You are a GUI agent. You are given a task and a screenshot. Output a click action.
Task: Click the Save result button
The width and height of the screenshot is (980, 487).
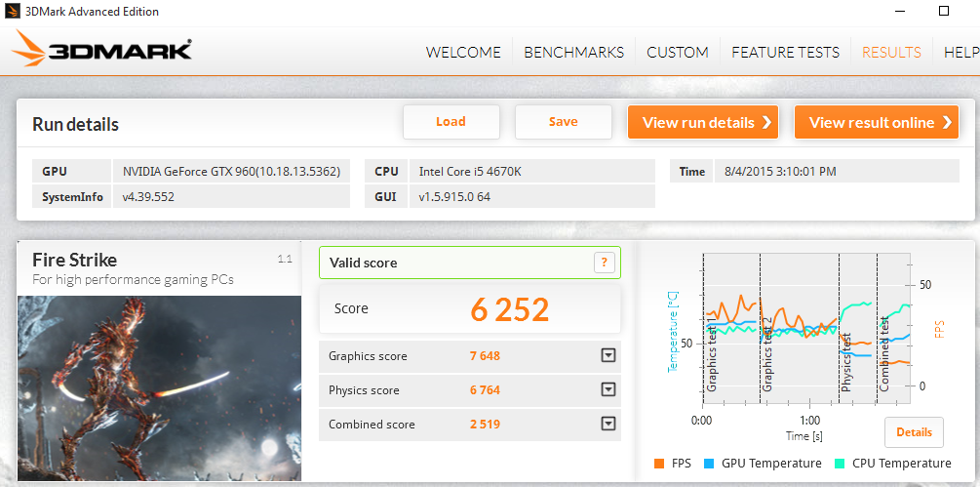point(563,122)
